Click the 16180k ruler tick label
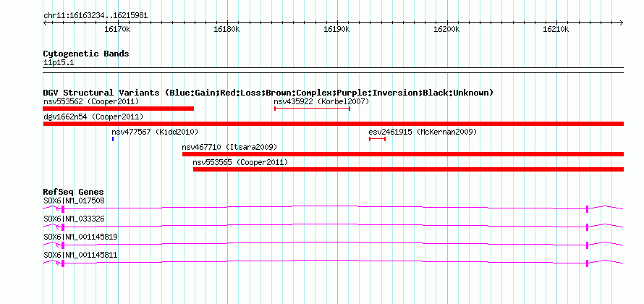The width and height of the screenshot is (644, 304). tap(227, 29)
